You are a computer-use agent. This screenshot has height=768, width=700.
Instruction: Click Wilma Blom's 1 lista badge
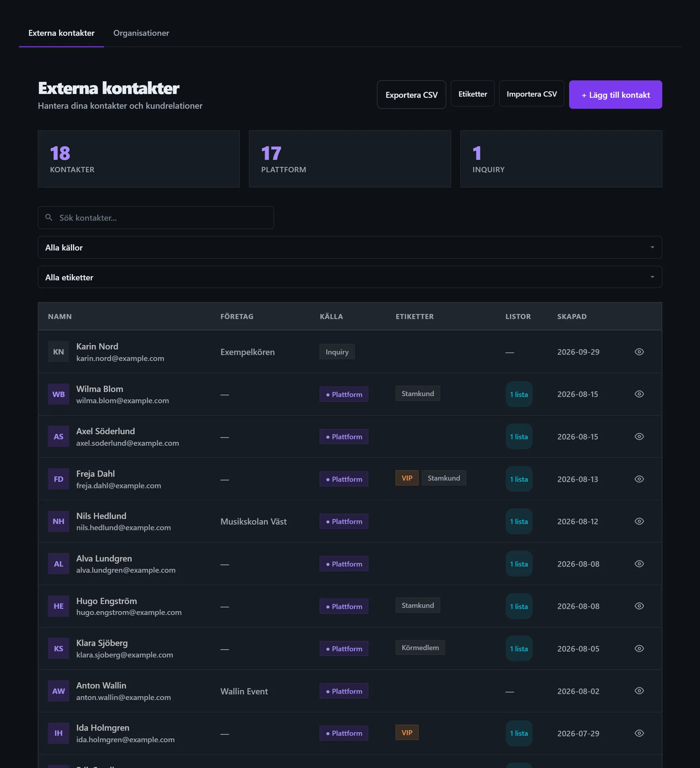519,394
